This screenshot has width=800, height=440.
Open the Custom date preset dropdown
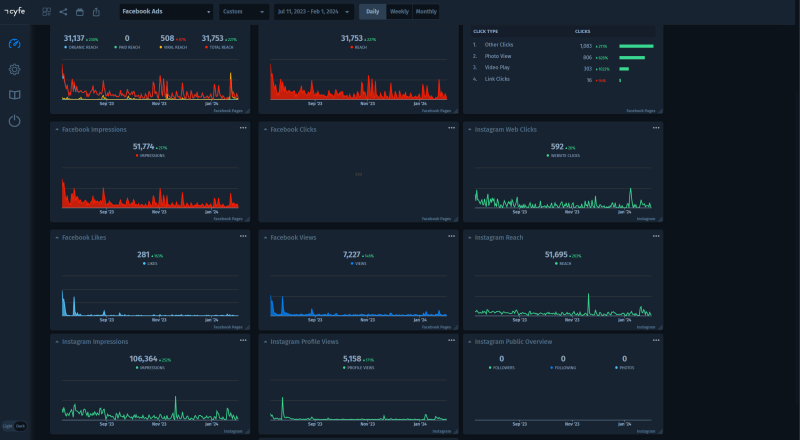point(244,12)
